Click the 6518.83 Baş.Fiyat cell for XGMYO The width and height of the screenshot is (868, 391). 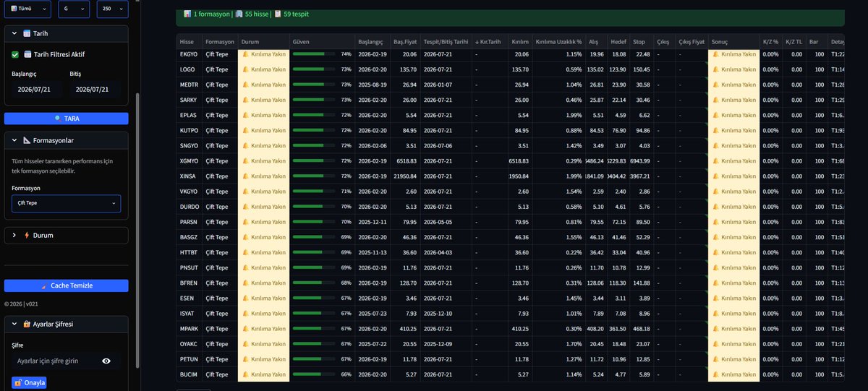[405, 161]
